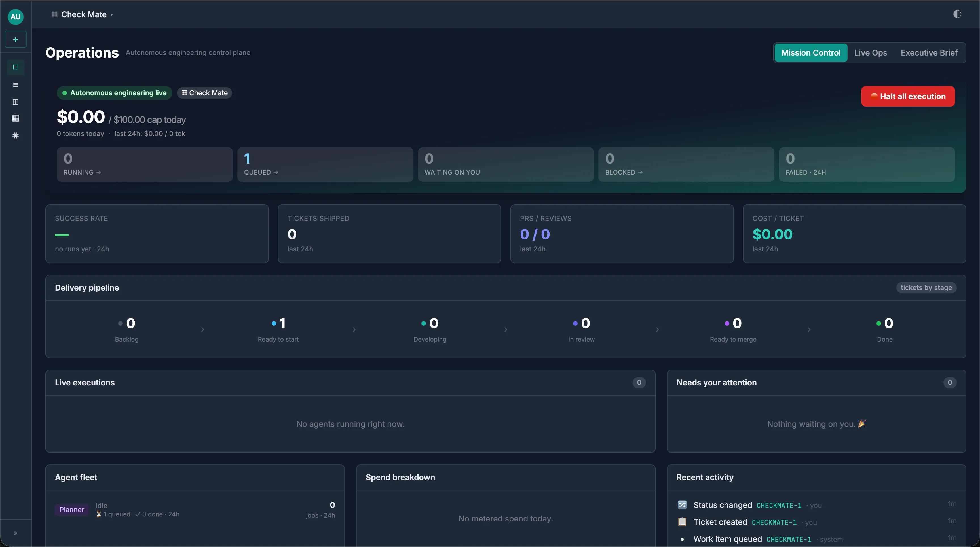The height and width of the screenshot is (547, 980).
Task: Click the Autonomous engineering live badge
Action: (x=114, y=93)
